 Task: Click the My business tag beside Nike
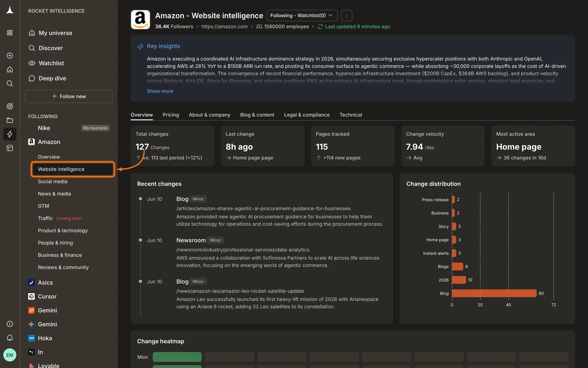[x=95, y=128]
